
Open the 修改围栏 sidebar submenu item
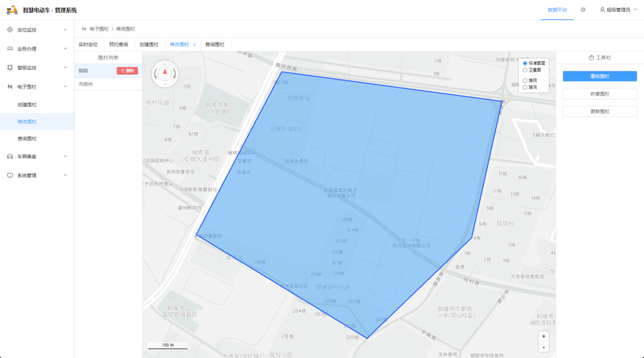click(37, 121)
